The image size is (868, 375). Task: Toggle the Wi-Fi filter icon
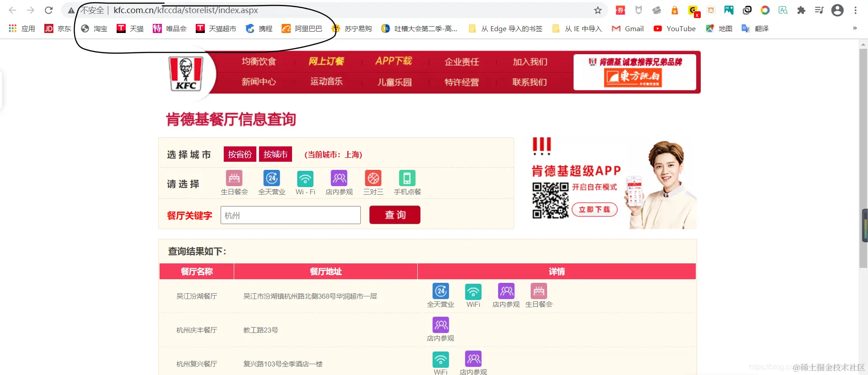click(305, 178)
